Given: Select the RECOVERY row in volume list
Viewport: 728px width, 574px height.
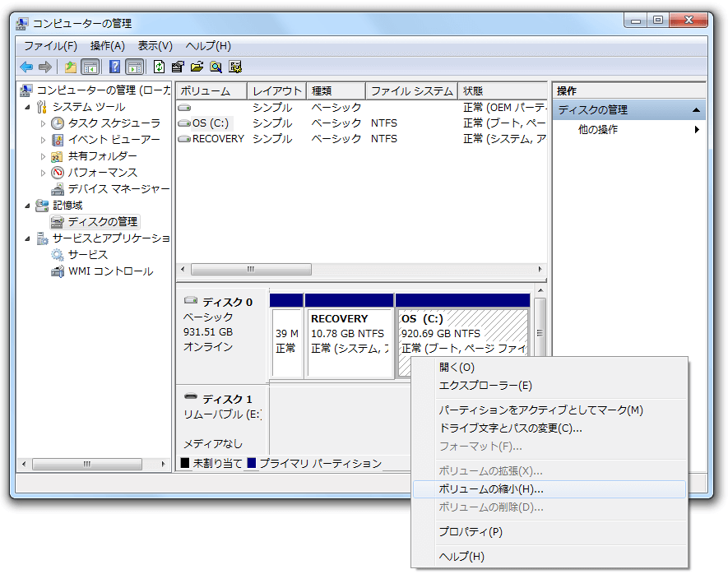Looking at the screenshot, I should [361, 139].
